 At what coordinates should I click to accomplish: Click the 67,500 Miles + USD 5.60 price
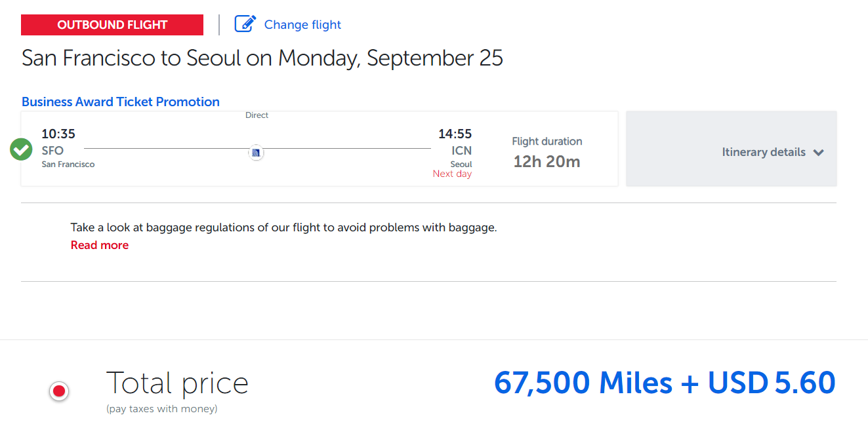coord(665,383)
